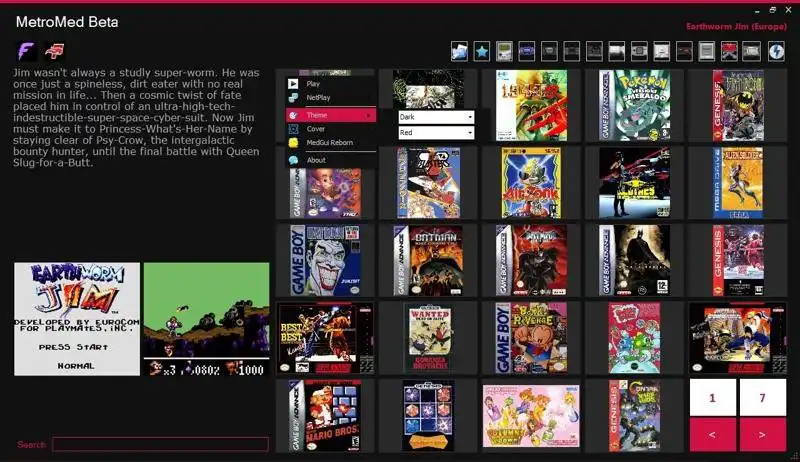The image size is (800, 462).
Task: Click the purple F icon under MetroMed Beta
Action: point(26,51)
